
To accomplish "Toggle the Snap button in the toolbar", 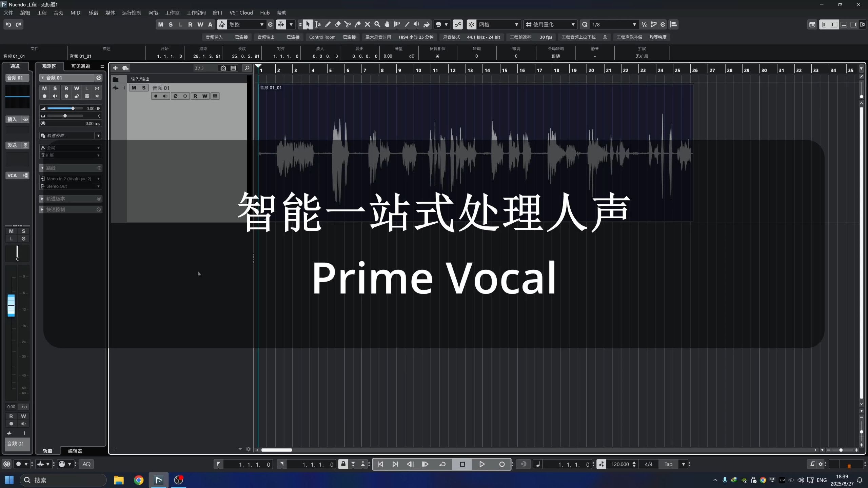I will click(472, 24).
